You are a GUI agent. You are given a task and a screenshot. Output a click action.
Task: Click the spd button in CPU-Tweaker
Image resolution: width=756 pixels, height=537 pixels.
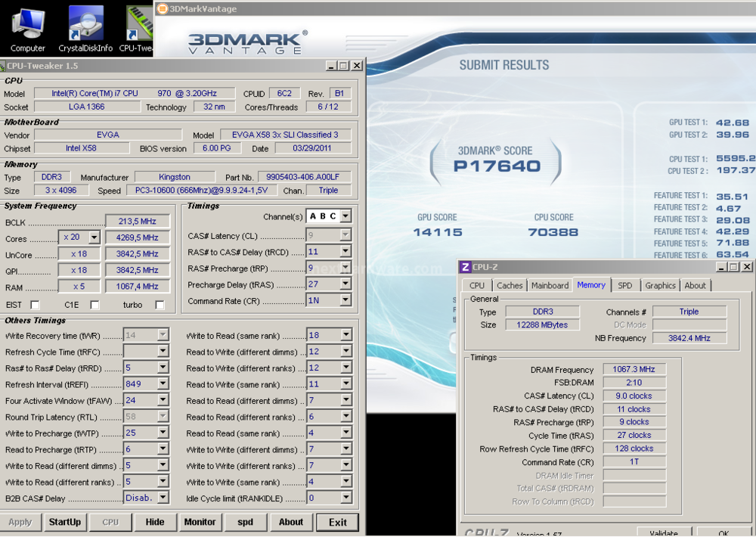click(x=246, y=522)
